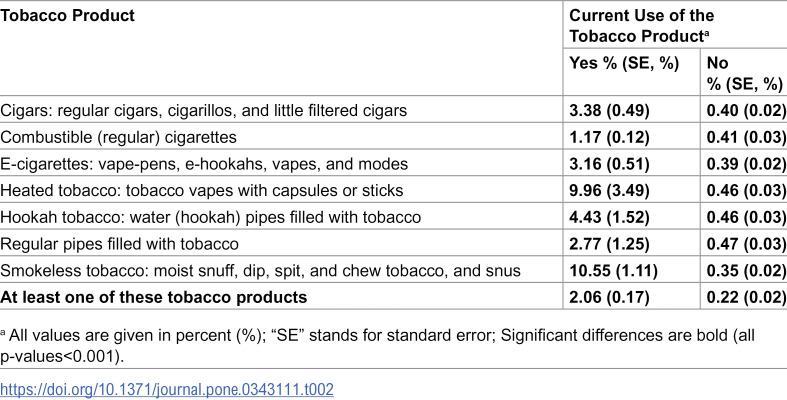Click the Cigars row label

(x=204, y=110)
